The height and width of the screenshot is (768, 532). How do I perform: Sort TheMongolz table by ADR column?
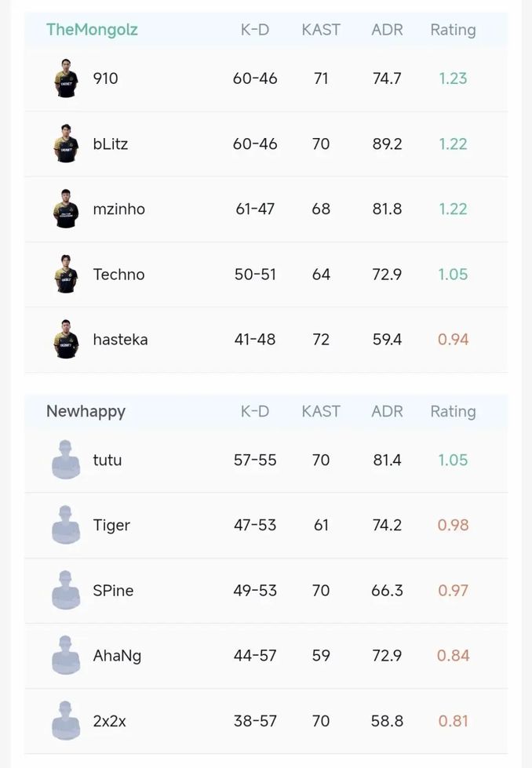(x=387, y=30)
